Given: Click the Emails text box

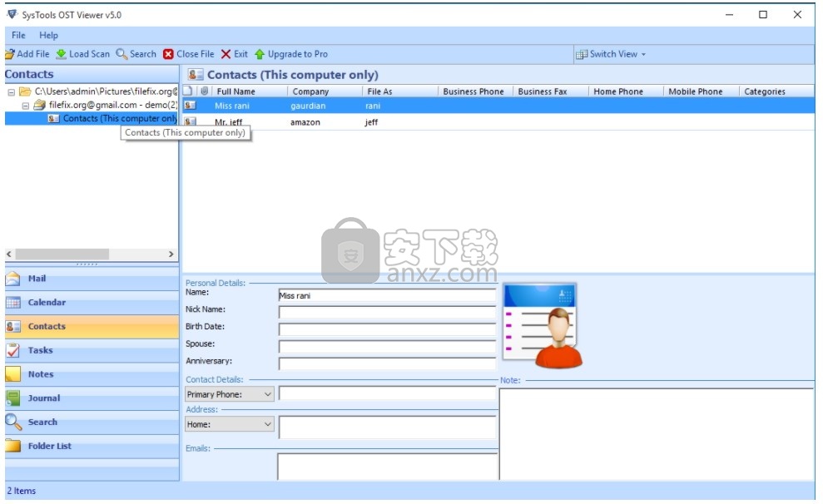Looking at the screenshot, I should coord(387,467).
